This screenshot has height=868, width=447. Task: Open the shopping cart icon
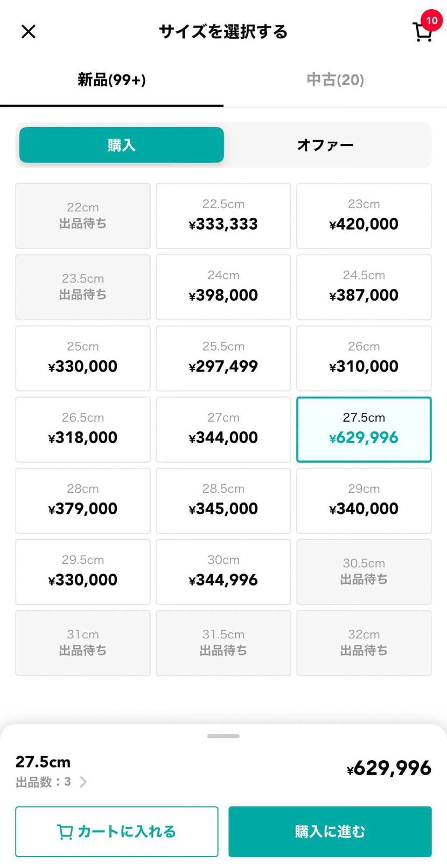(x=422, y=33)
